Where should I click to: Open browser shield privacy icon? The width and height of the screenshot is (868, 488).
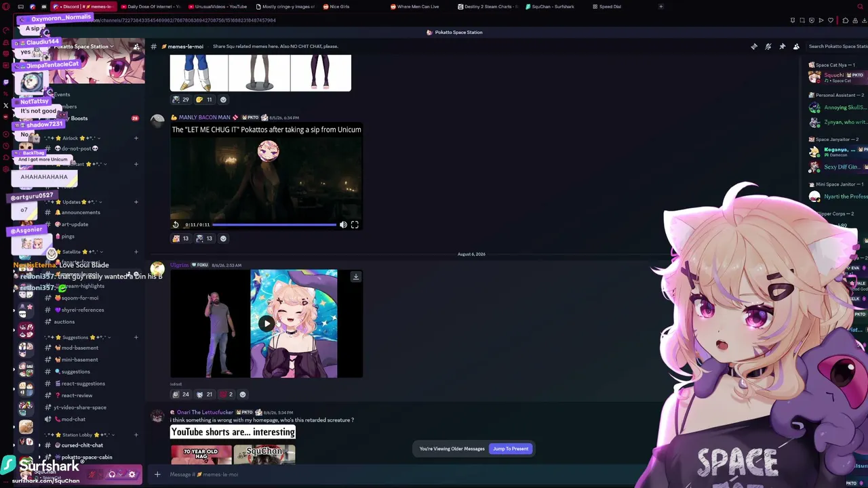(811, 20)
